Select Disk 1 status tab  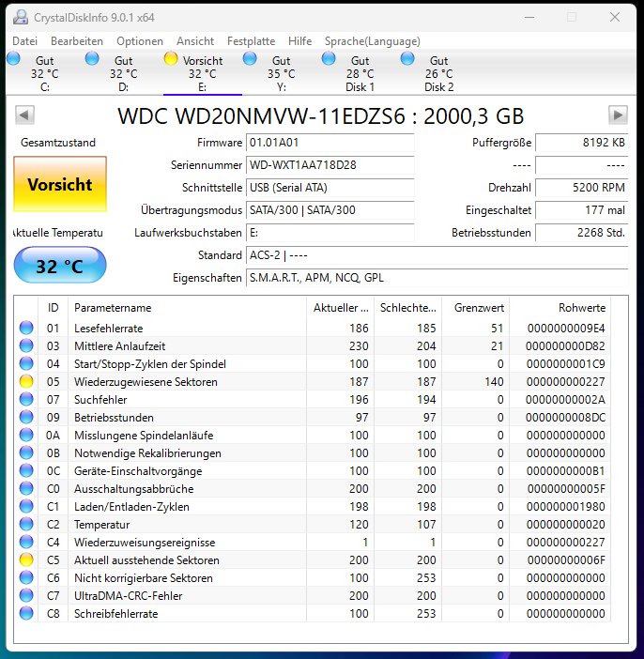coord(360,72)
